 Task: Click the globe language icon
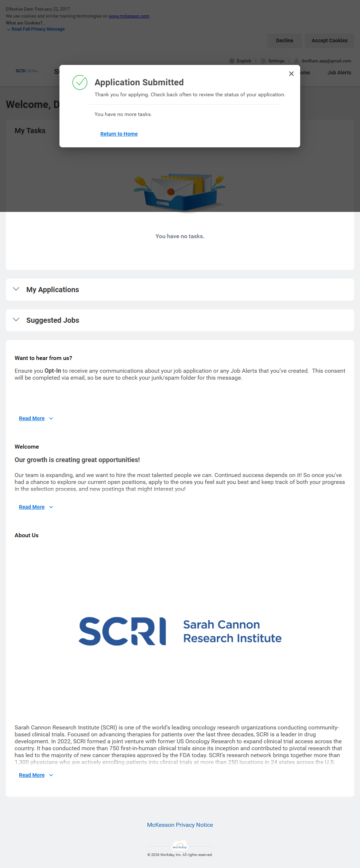(232, 61)
